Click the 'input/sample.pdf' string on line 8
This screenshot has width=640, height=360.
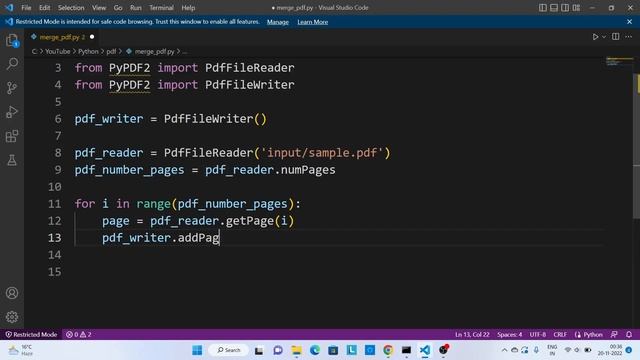(322, 153)
